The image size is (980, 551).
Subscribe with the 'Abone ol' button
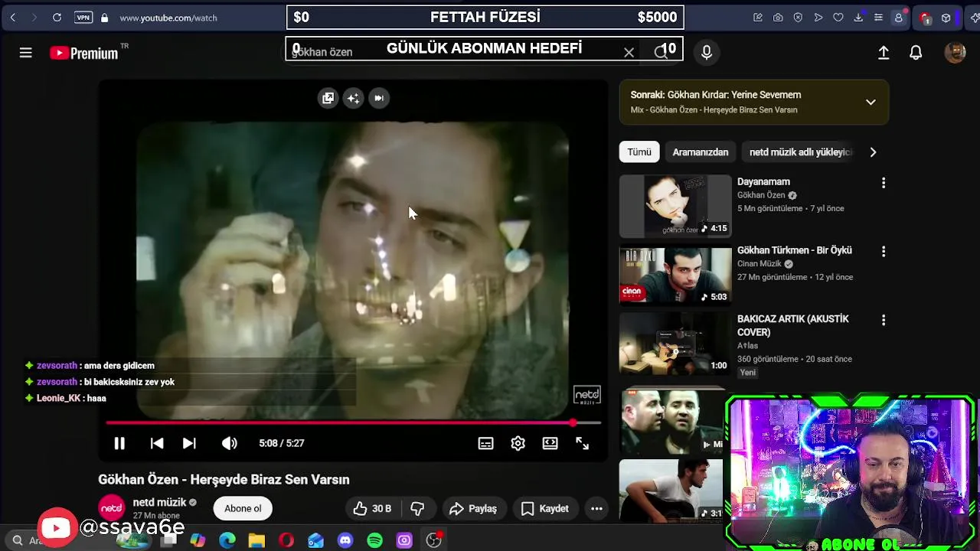click(x=243, y=508)
